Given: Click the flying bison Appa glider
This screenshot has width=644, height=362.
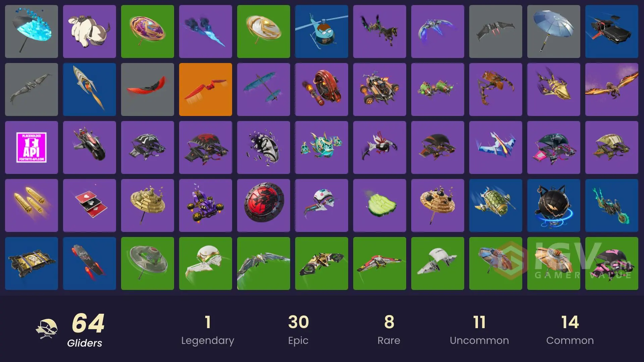Looking at the screenshot, I should pos(90,32).
